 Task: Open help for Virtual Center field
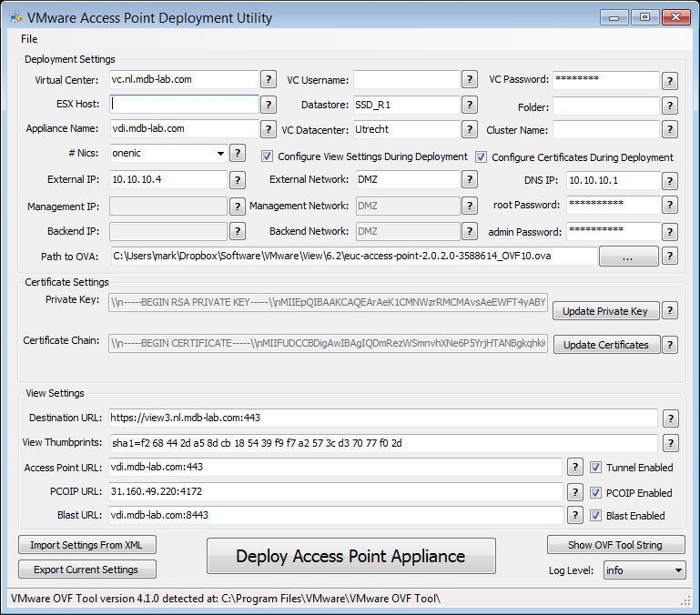(268, 79)
